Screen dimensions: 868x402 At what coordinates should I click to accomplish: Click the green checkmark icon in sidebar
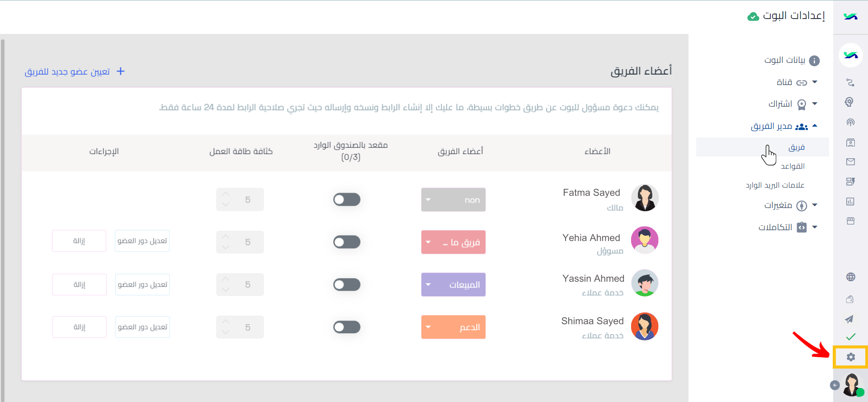[x=850, y=337]
